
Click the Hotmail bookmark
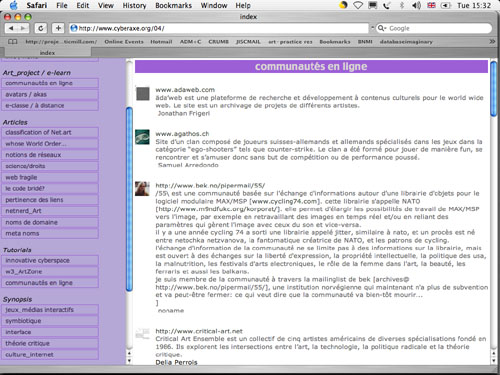(x=161, y=42)
